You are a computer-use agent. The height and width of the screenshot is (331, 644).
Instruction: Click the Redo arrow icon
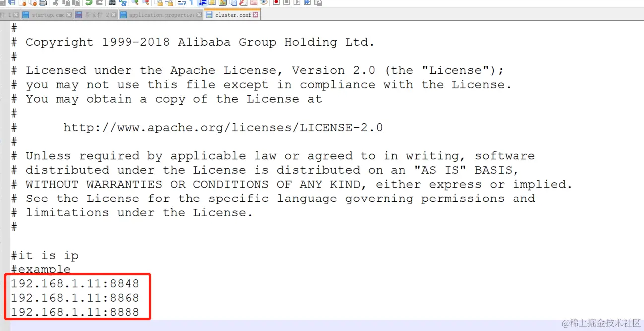pos(100,2)
